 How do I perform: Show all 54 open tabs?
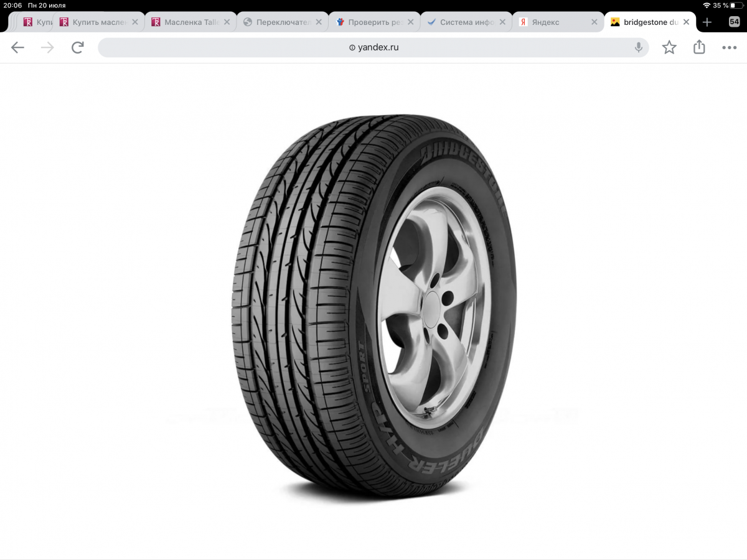click(734, 22)
